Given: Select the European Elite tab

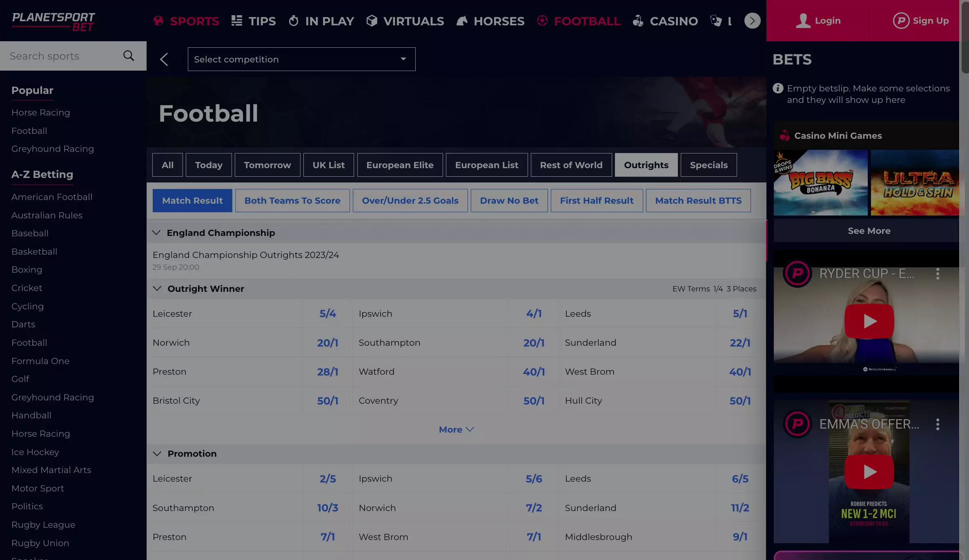Looking at the screenshot, I should [400, 165].
